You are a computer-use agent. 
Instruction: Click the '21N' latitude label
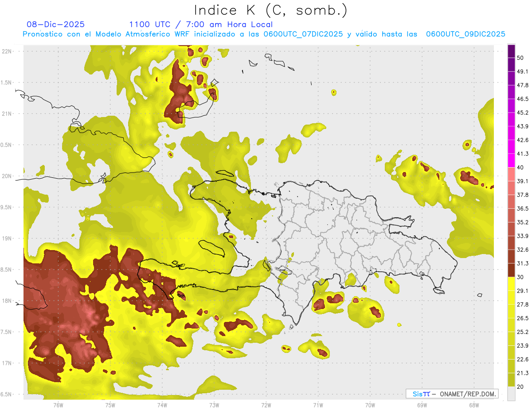pyautogui.click(x=7, y=114)
